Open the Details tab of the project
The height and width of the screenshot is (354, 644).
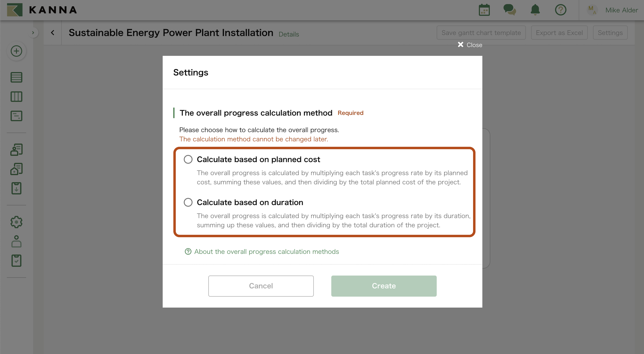289,34
